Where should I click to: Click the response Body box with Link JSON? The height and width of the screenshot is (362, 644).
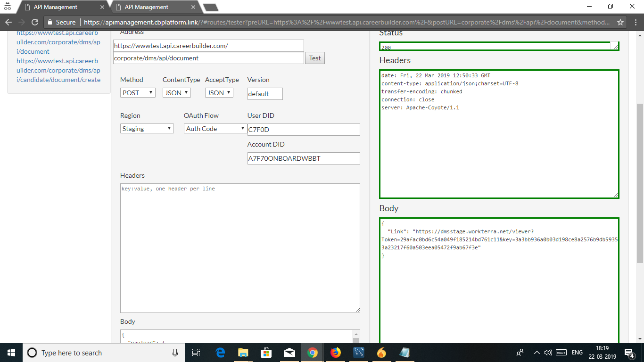pyautogui.click(x=499, y=281)
